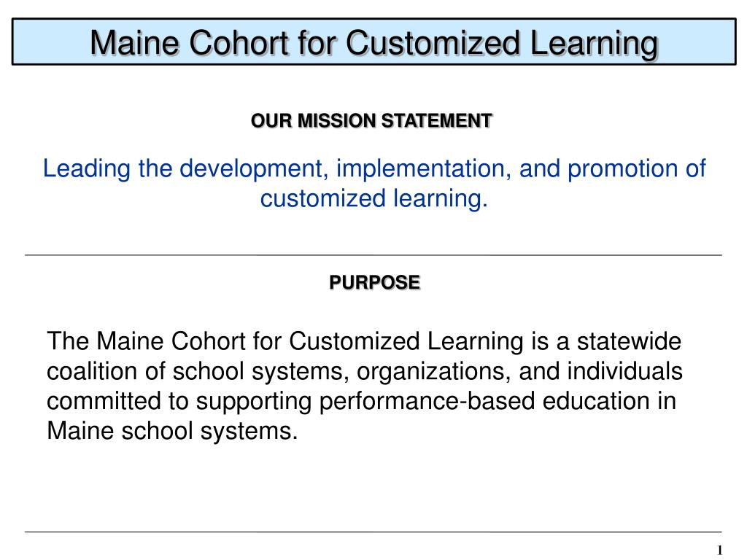Click the word "Customized" in the title banner
The height and width of the screenshot is (560, 747).
tap(433, 44)
